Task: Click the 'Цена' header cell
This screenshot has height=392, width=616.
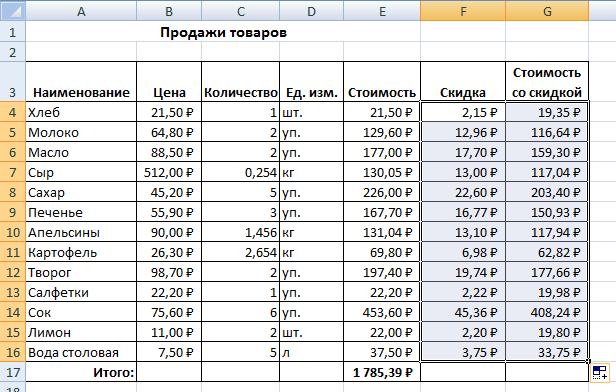Action: [169, 82]
